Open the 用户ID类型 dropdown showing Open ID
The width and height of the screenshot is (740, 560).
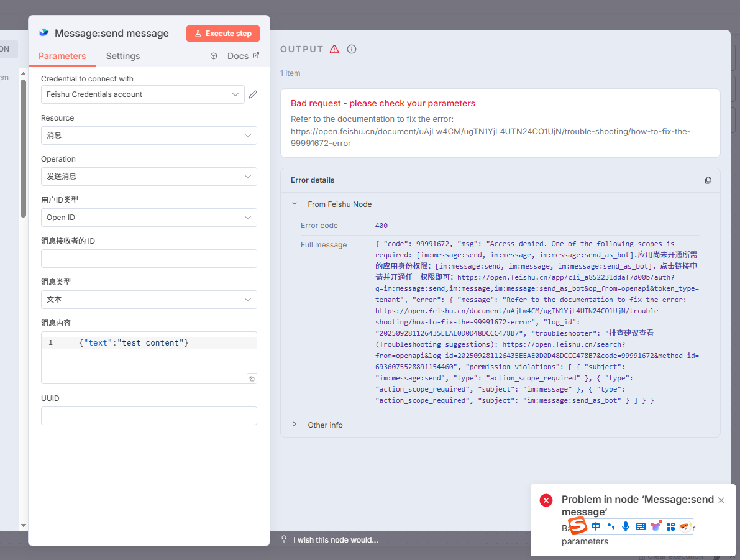[x=148, y=218]
